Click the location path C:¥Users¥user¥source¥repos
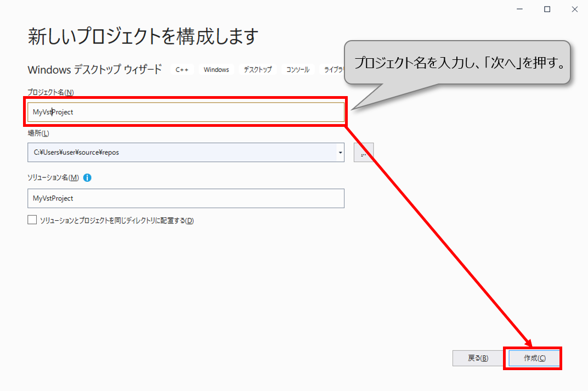The width and height of the screenshot is (588, 391). (76, 153)
